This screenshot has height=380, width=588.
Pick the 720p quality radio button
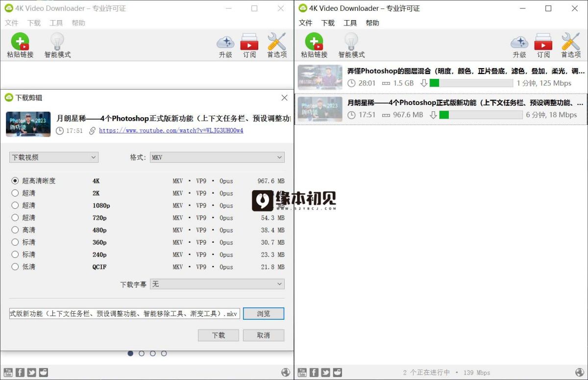click(15, 218)
